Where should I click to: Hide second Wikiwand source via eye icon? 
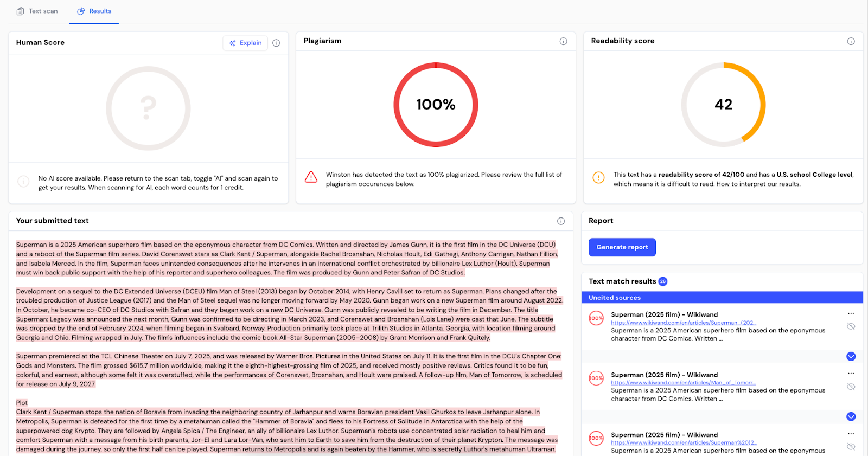tap(851, 387)
